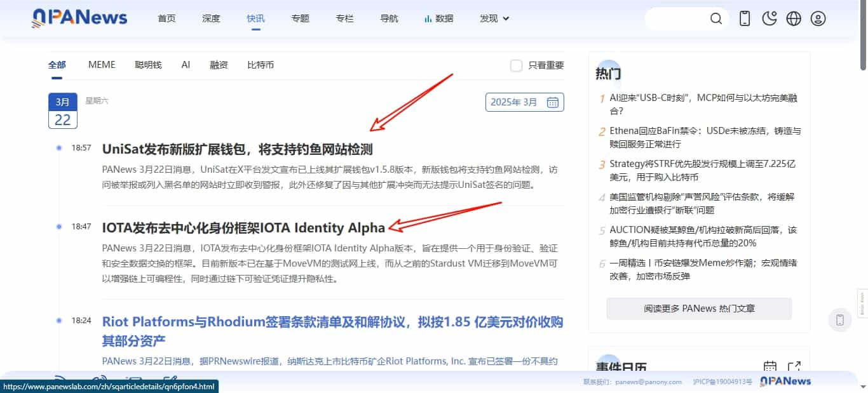Open the user account profile icon
This screenshot has width=868, height=393.
pyautogui.click(x=818, y=18)
